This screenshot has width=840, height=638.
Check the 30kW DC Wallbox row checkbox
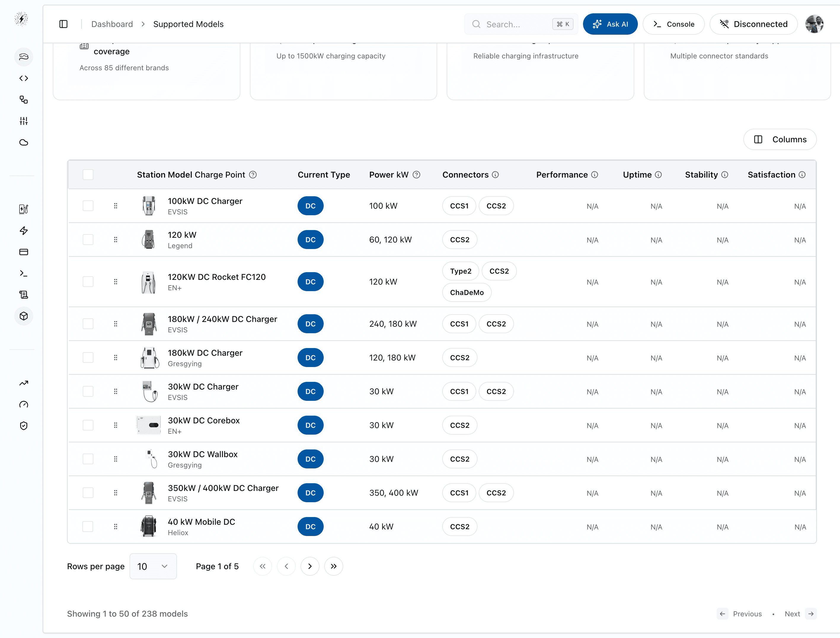[88, 459]
